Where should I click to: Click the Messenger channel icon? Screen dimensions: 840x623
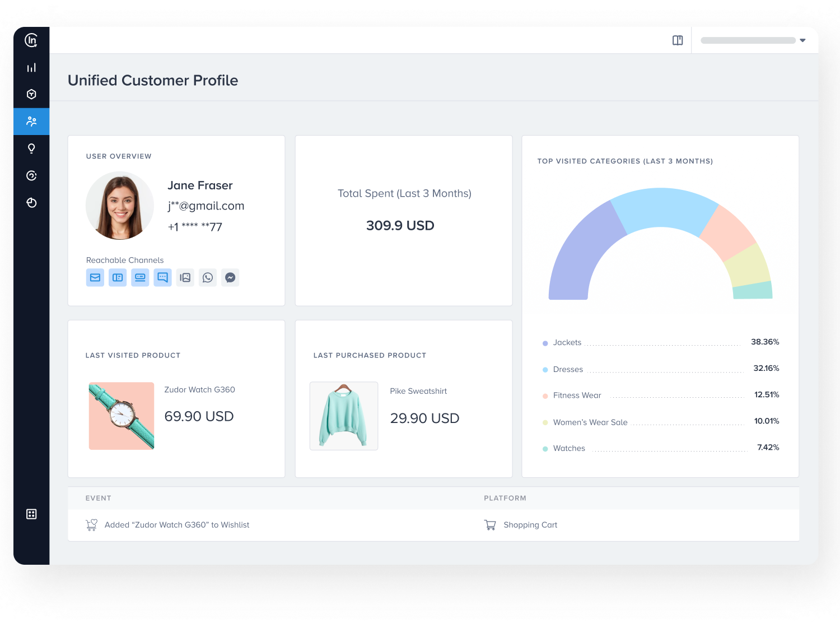click(x=230, y=277)
